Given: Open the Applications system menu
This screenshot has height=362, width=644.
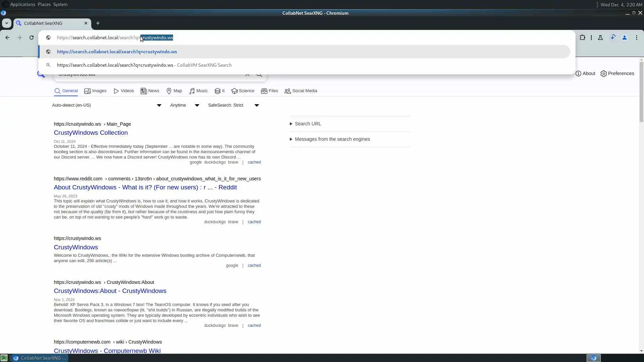Looking at the screenshot, I should pyautogui.click(x=22, y=4).
